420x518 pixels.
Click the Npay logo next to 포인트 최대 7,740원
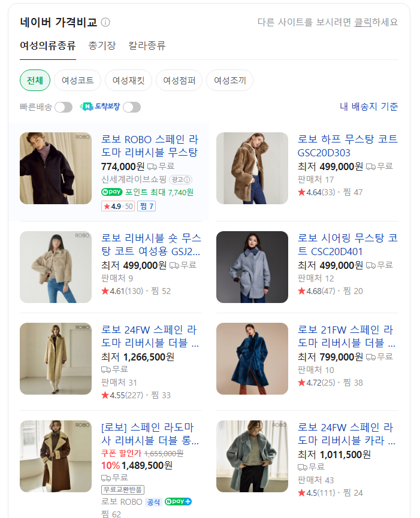(x=111, y=192)
